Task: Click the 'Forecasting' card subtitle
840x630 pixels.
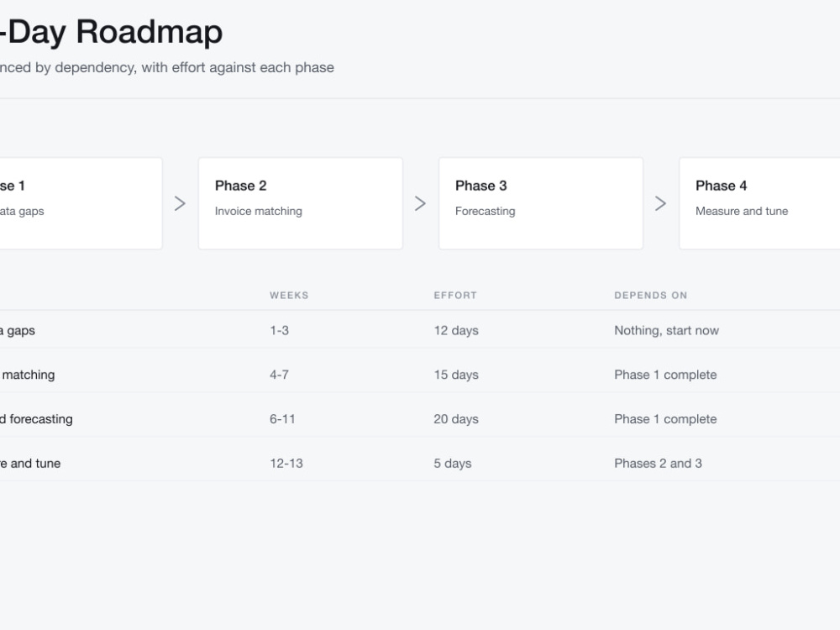Action: (x=486, y=211)
